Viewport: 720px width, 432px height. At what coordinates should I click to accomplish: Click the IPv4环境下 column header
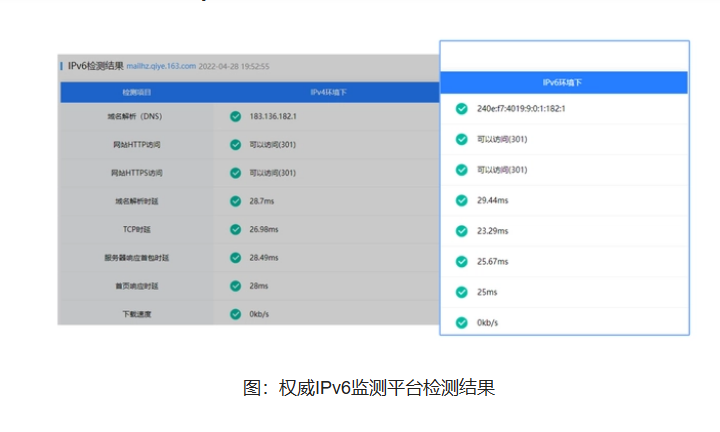328,93
